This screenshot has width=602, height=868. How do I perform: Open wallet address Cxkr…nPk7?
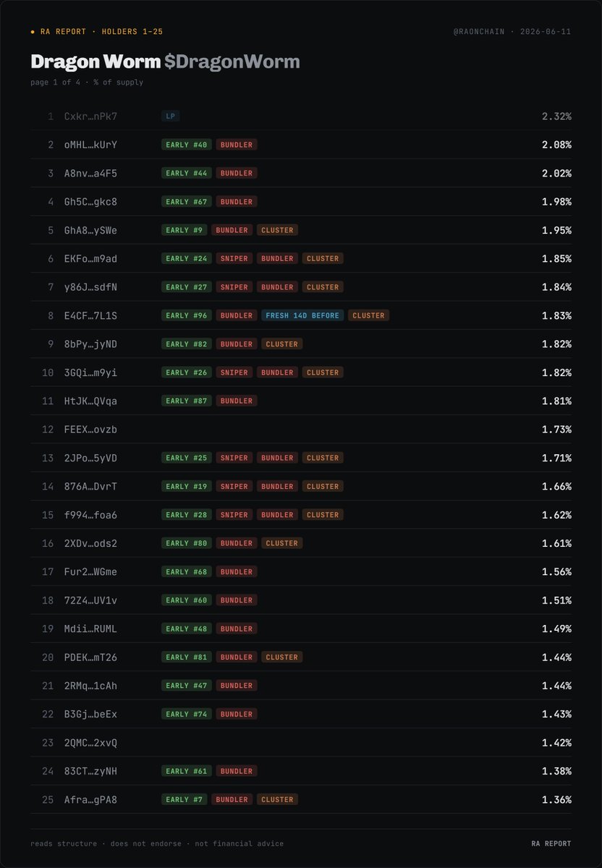[x=90, y=116]
